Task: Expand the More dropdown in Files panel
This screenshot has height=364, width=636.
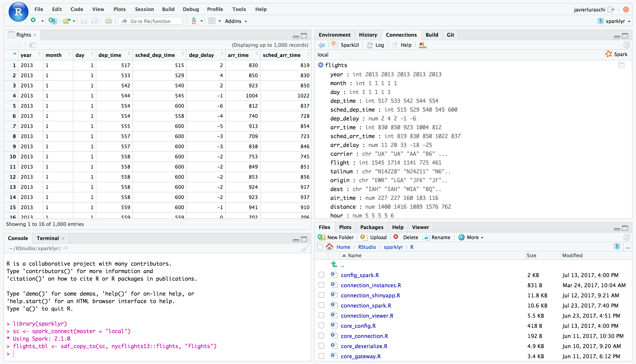Action: [x=471, y=237]
